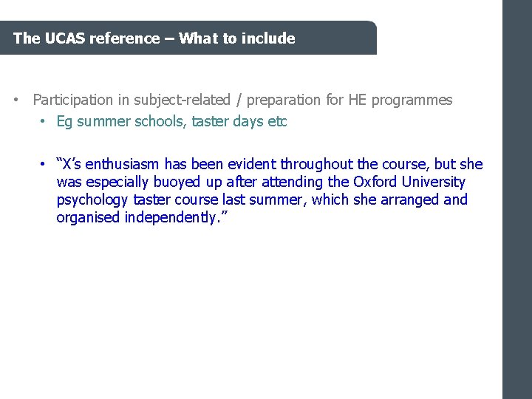The height and width of the screenshot is (399, 532).
Task: Select the bullet before the quoted example
Action: pyautogui.click(x=44, y=164)
